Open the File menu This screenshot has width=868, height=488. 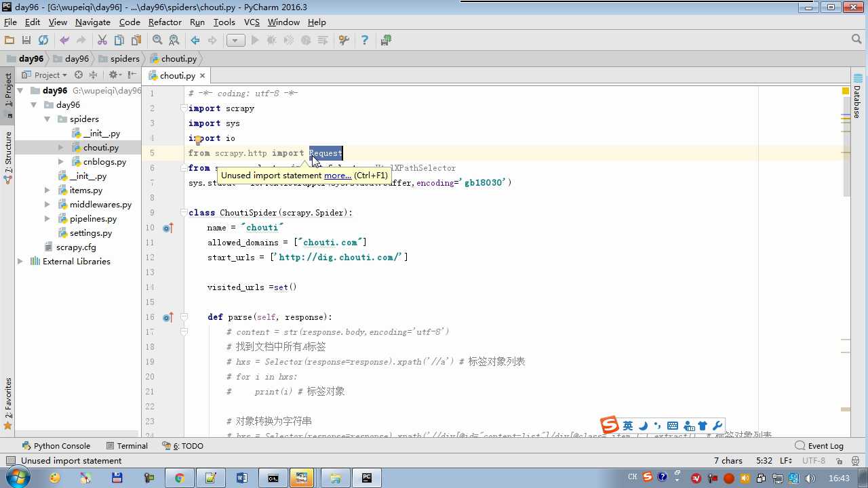pyautogui.click(x=10, y=22)
